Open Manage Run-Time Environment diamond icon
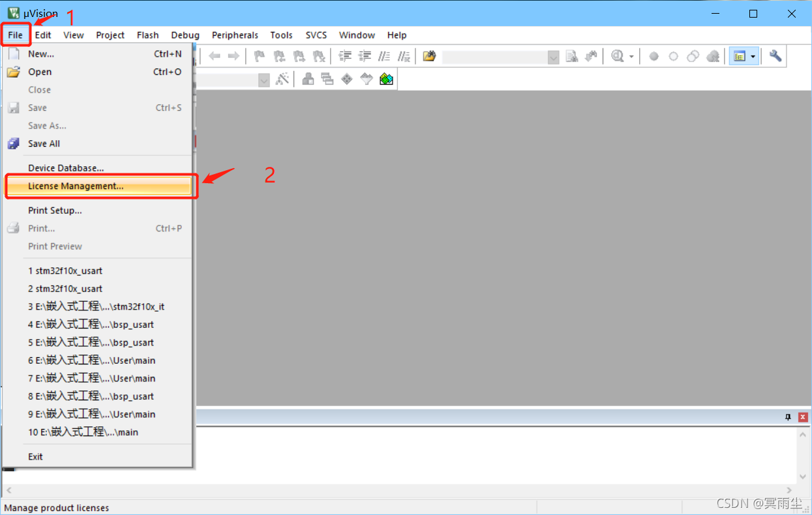 (x=347, y=80)
